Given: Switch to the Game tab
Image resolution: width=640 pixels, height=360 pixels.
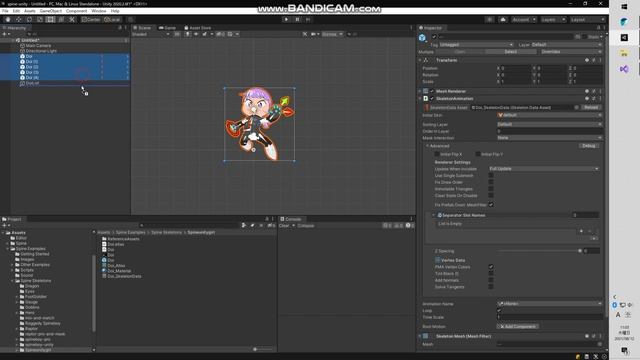Looking at the screenshot, I should pyautogui.click(x=167, y=28).
